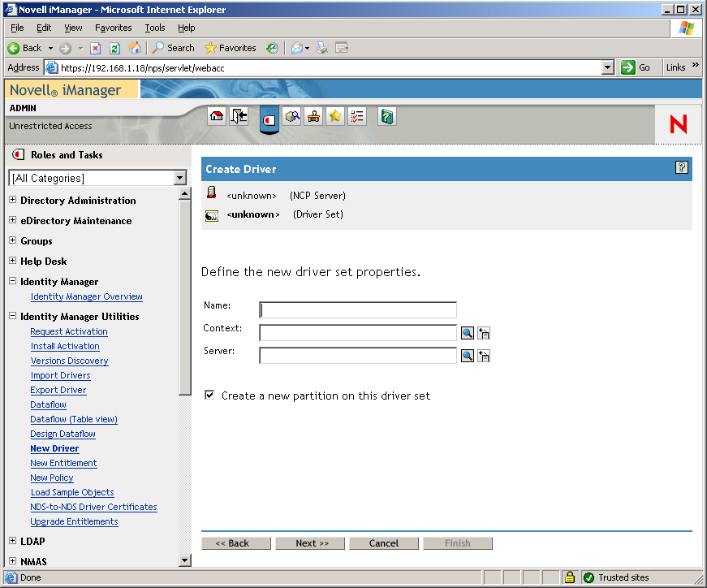The image size is (707, 588).
Task: Open Favorites via the star icon
Action: point(334,116)
